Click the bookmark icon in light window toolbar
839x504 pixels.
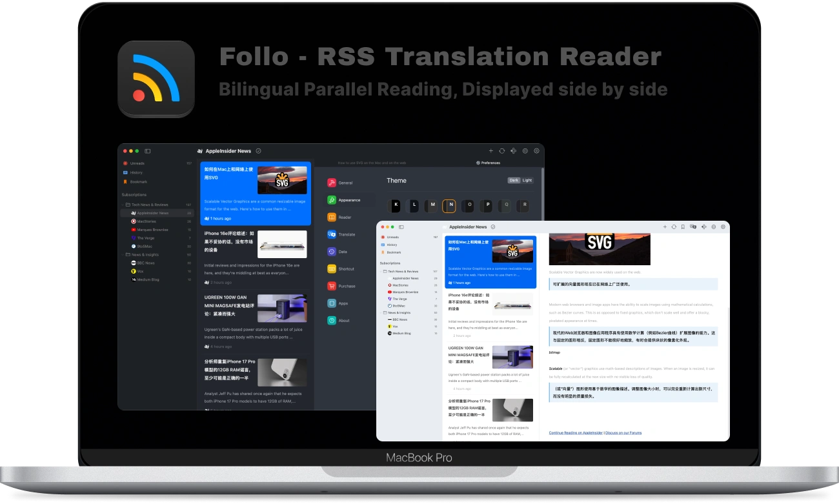[x=683, y=227]
